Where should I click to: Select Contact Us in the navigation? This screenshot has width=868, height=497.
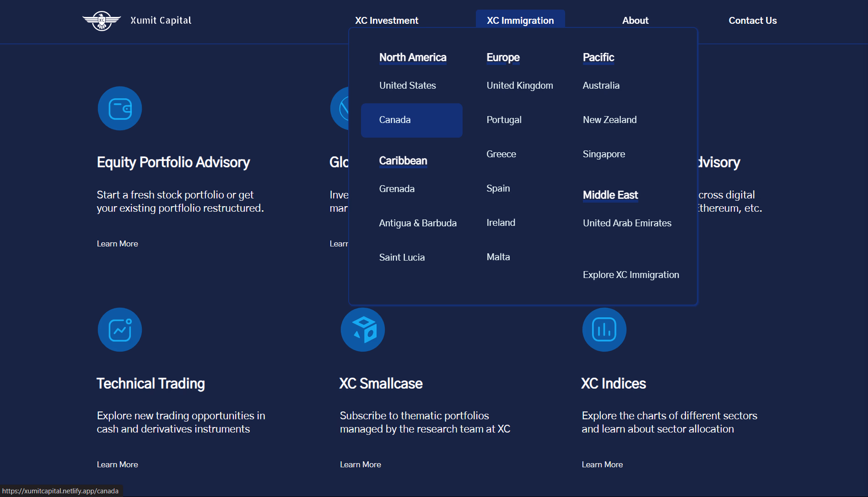[752, 20]
